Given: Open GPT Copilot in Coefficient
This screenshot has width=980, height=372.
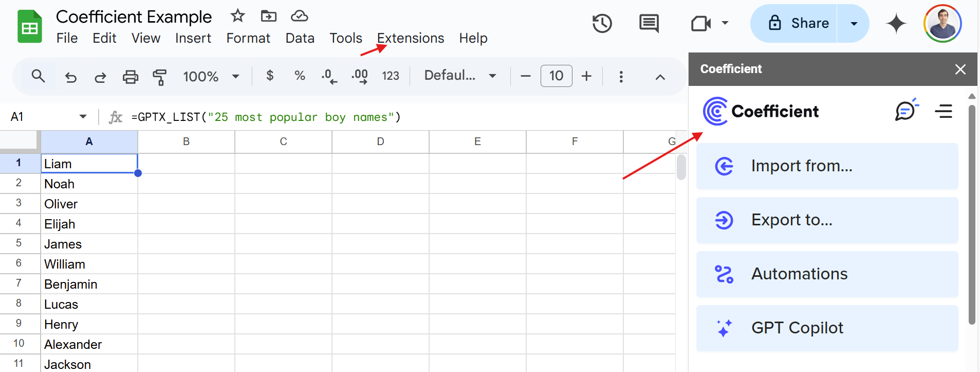Looking at the screenshot, I should coord(827,328).
